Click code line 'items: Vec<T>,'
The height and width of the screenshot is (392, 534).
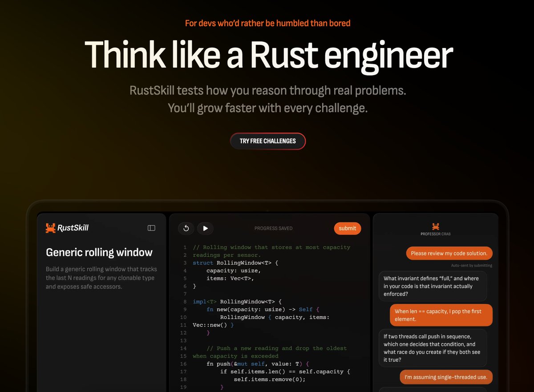point(230,279)
